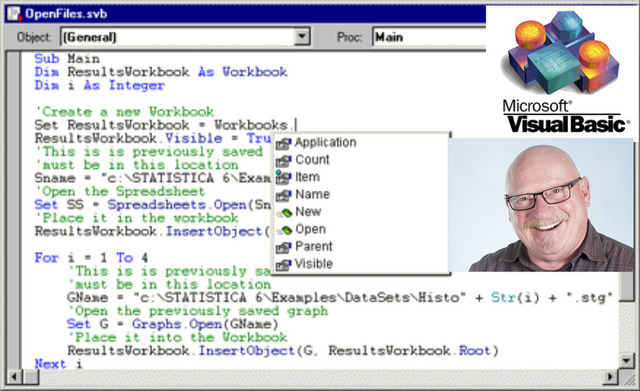Click the Application property icon
The image size is (640, 391).
pos(283,143)
